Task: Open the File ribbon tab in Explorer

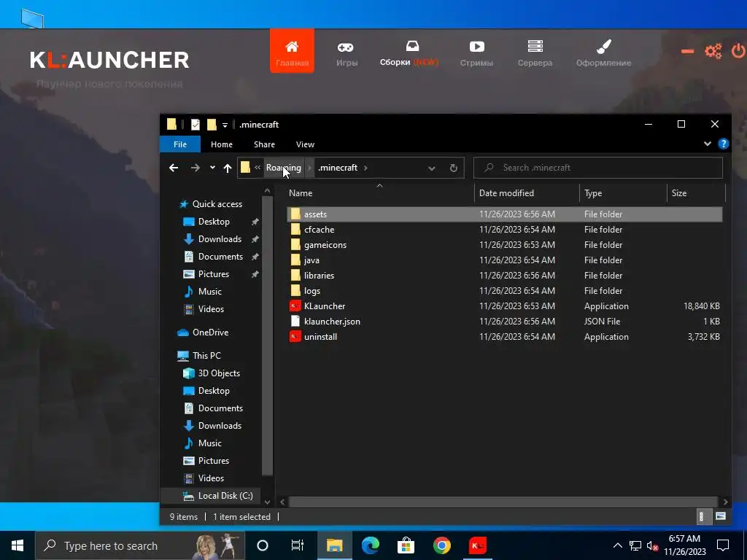Action: 180,144
